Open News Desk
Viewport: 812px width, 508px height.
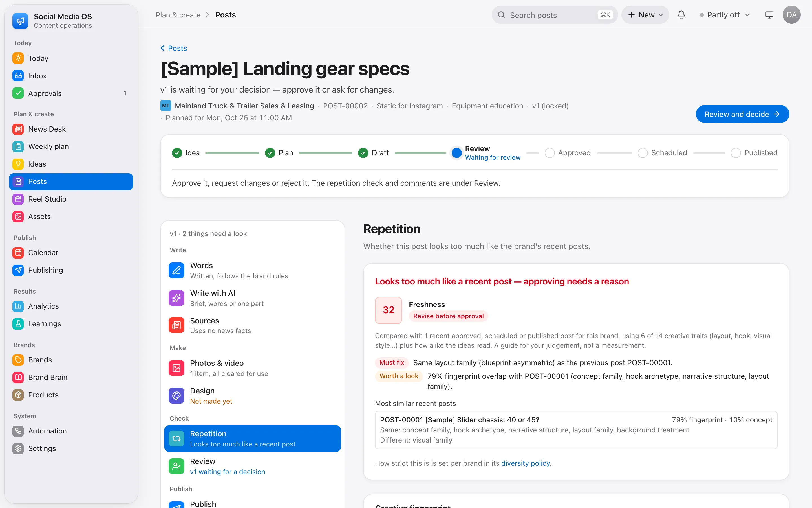pos(71,129)
